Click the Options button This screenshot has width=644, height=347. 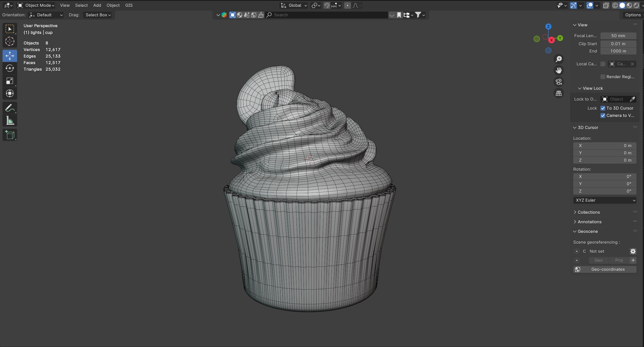633,15
